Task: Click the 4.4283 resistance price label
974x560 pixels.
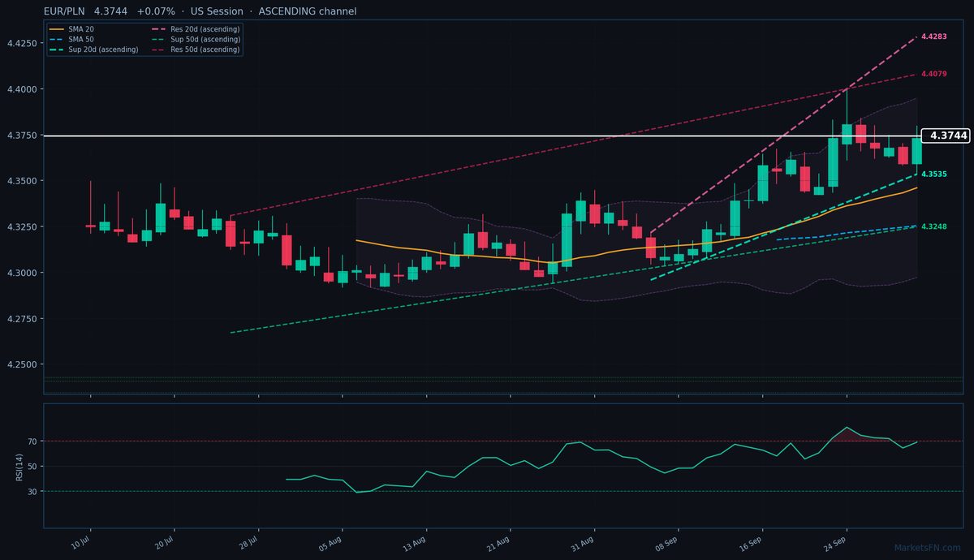Action: (934, 37)
